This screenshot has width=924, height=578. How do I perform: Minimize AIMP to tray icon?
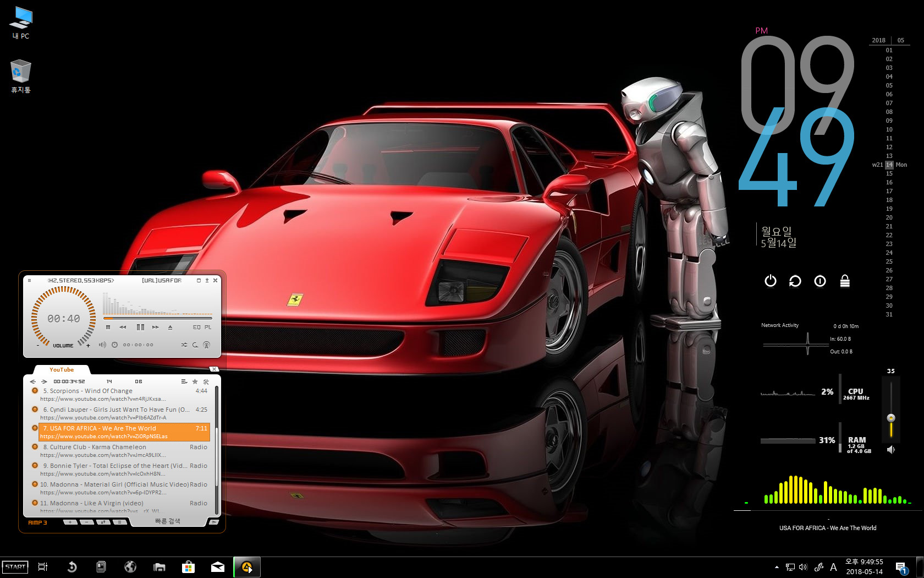(x=207, y=280)
